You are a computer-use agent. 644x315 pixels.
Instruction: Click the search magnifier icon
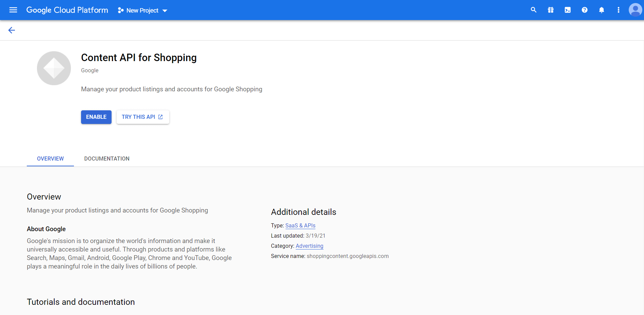tap(533, 10)
